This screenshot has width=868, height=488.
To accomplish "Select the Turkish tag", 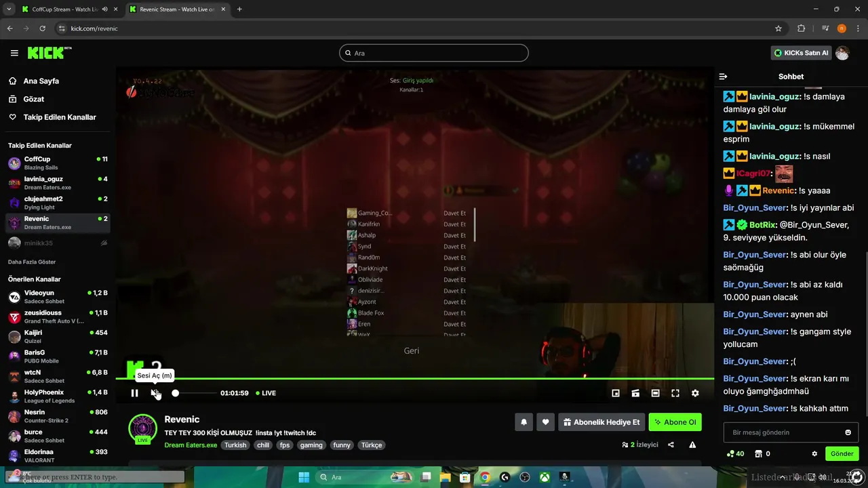I will point(235,445).
